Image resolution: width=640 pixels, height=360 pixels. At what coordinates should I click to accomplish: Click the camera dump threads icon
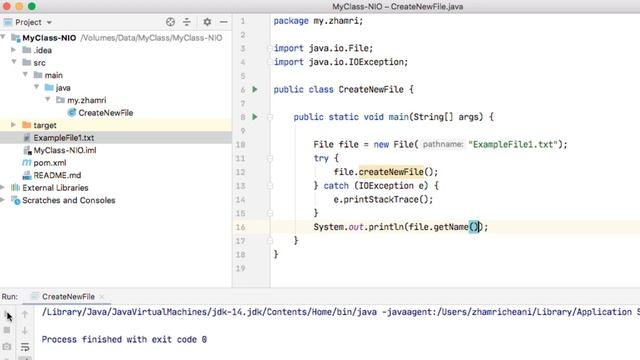7,347
